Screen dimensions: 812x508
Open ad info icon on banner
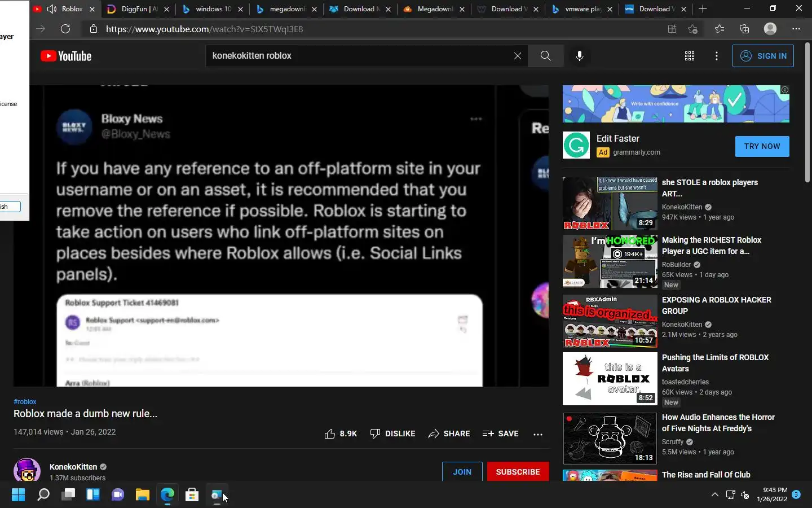pos(784,90)
